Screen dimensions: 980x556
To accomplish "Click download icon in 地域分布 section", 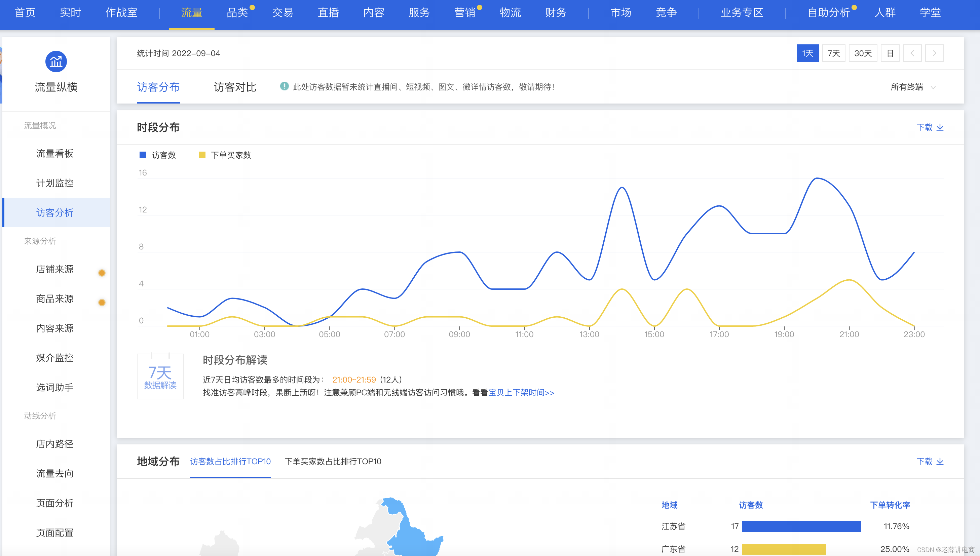I will pos(940,461).
